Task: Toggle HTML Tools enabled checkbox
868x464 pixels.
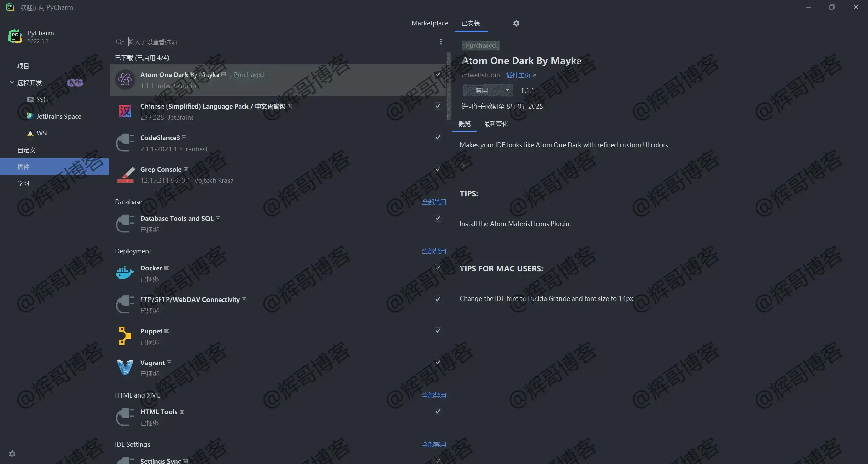Action: point(437,411)
